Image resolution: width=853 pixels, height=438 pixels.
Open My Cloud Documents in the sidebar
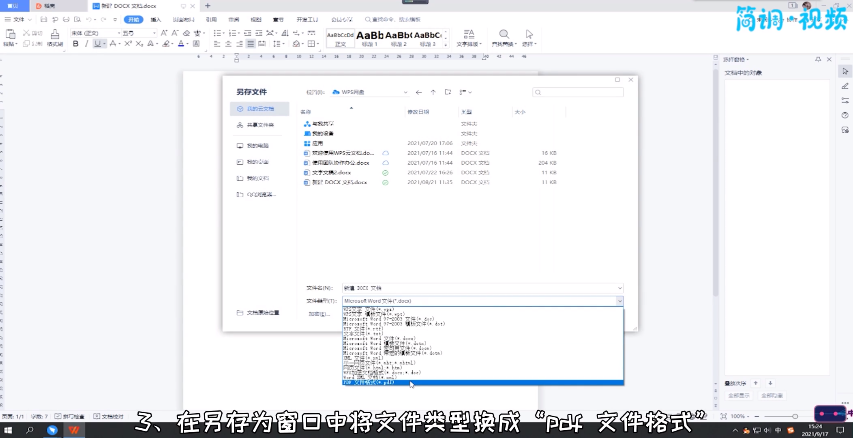coord(258,108)
